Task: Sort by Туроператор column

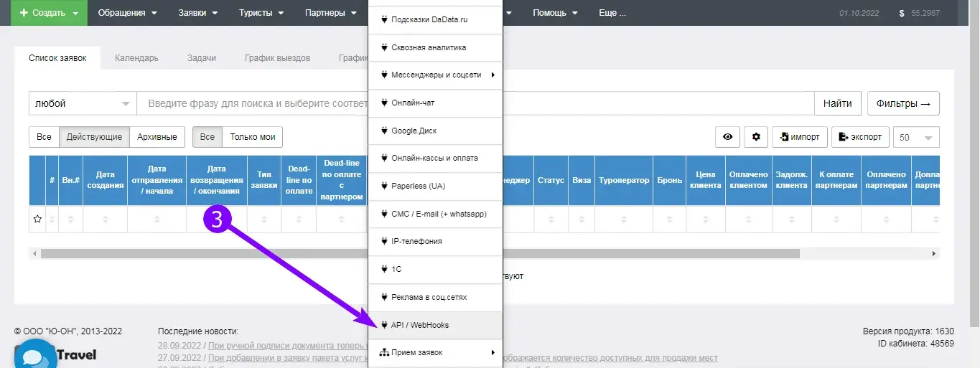Action: coord(624,180)
